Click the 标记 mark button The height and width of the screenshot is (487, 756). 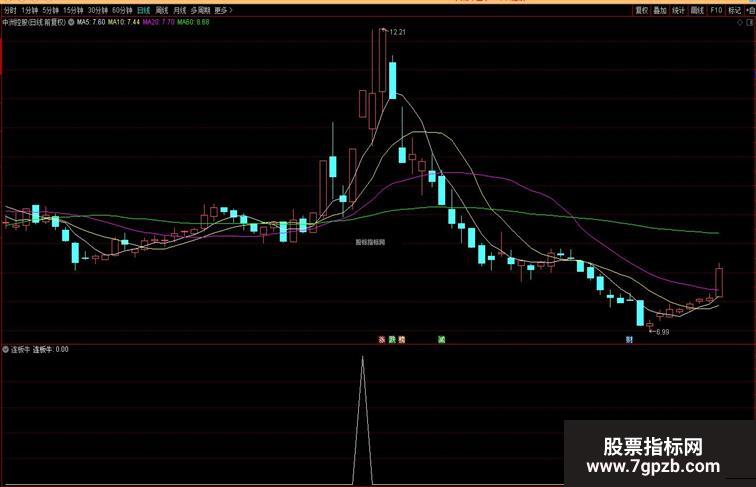[734, 10]
